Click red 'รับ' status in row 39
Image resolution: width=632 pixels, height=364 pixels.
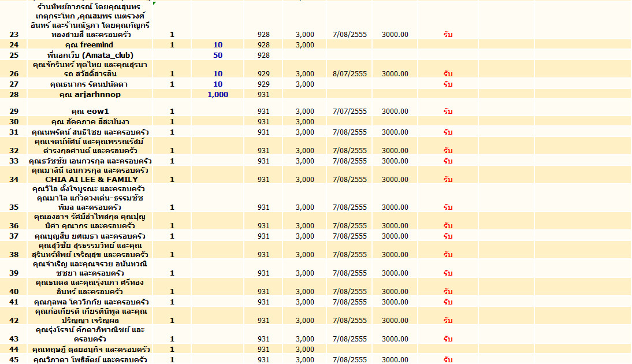[448, 273]
